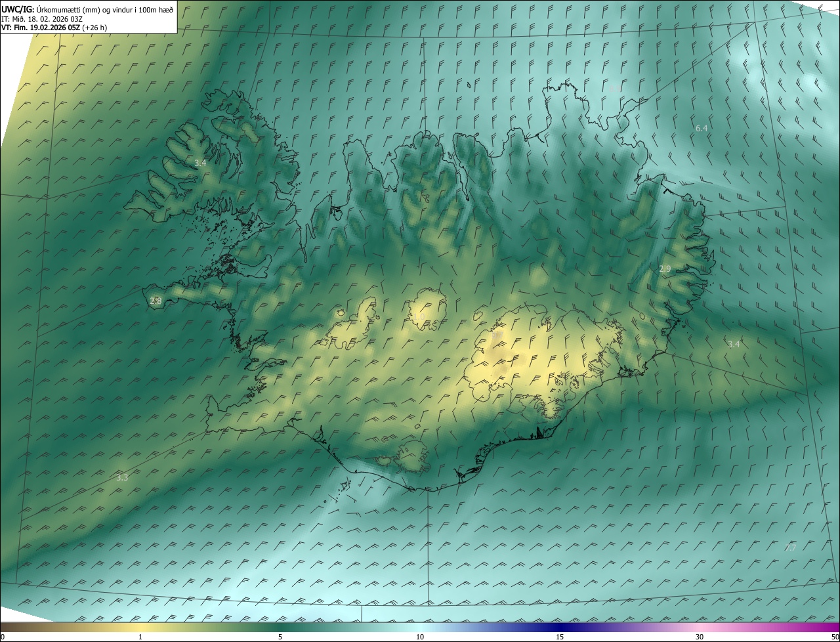Click the 'VT: Fim. 19.02.2026 05Z' line
This screenshot has width=840, height=642.
(41, 28)
